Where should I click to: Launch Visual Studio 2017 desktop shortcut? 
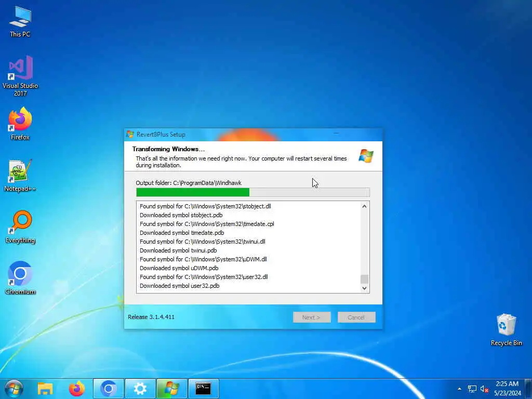(20, 76)
